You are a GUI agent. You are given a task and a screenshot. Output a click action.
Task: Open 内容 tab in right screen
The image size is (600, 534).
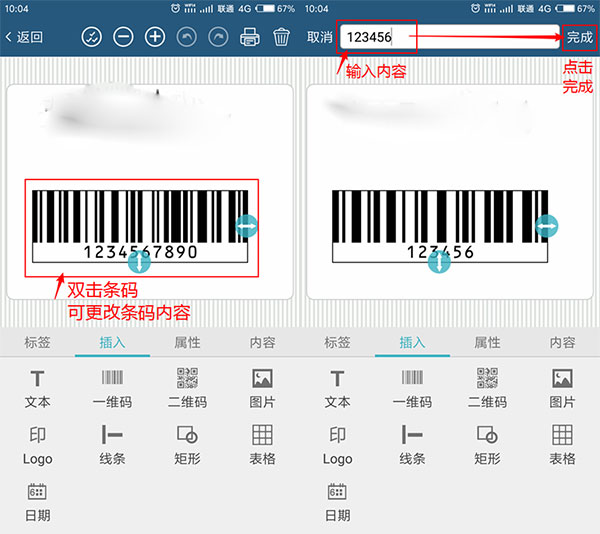(562, 342)
